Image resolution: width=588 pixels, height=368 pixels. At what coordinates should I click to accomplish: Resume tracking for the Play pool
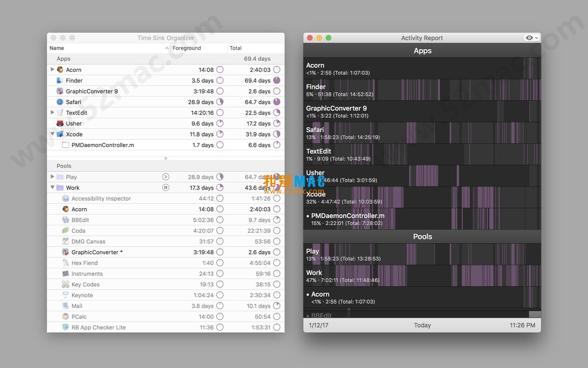pos(165,177)
